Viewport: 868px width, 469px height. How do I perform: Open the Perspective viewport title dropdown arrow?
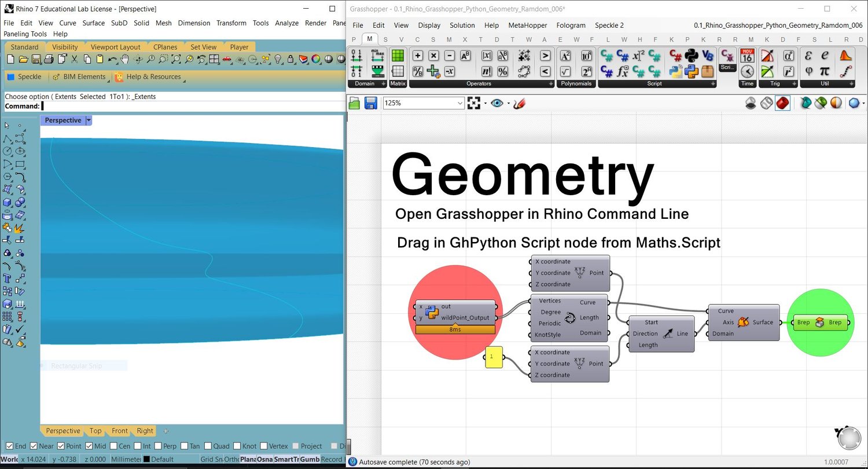pos(89,120)
